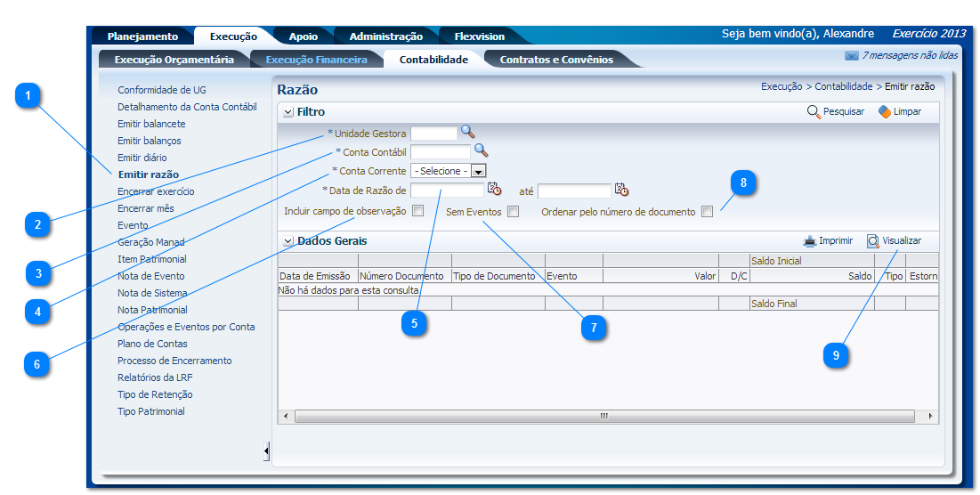Screen dimensions: 980x495
Task: Switch to the Planejamento tab
Action: coord(142,37)
